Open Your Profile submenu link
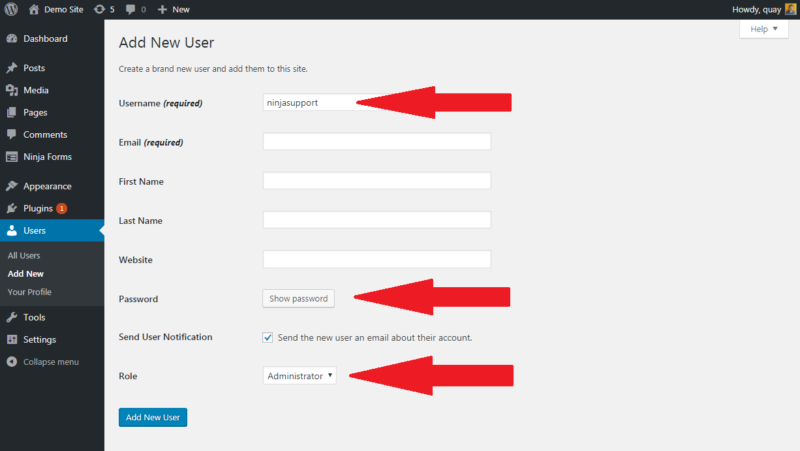 tap(30, 292)
